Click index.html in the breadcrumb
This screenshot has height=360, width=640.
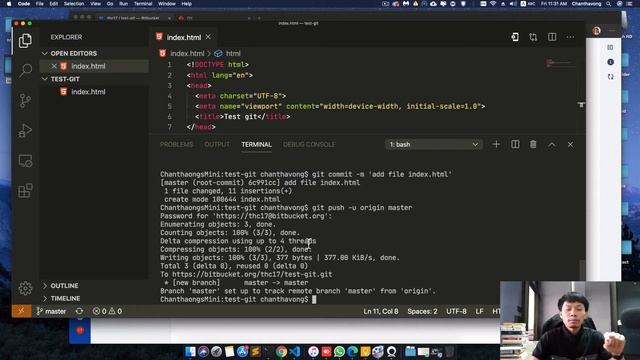point(187,53)
